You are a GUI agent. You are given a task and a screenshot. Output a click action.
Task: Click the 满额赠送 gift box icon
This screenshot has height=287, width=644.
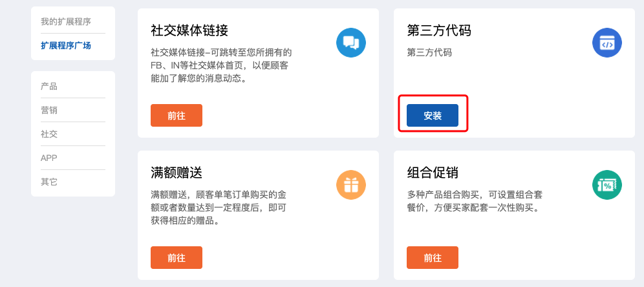pyautogui.click(x=350, y=185)
